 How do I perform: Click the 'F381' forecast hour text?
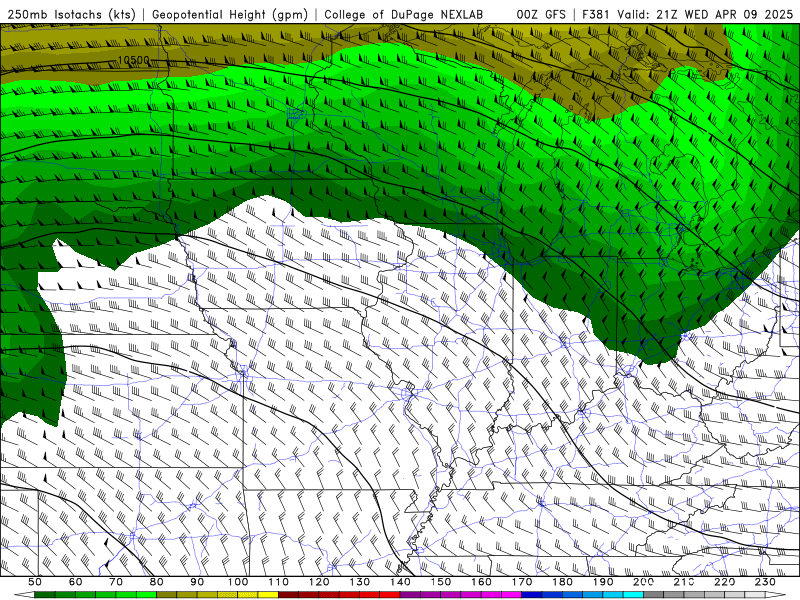595,14
